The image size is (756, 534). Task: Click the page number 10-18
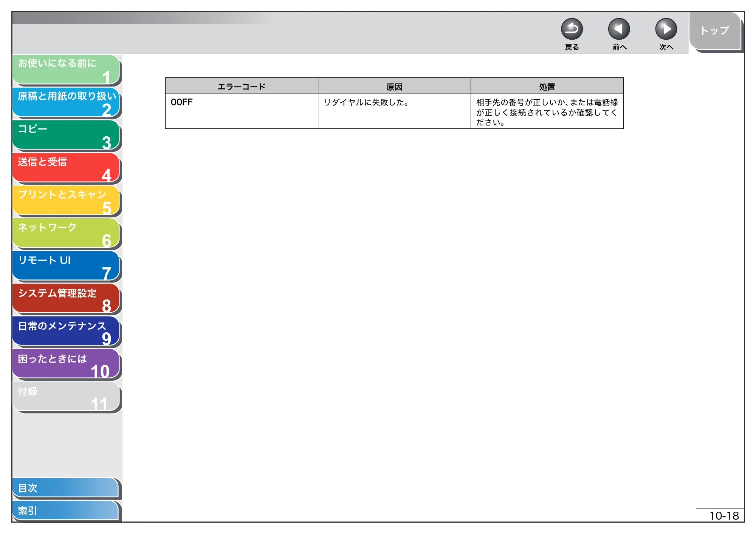coord(724,516)
